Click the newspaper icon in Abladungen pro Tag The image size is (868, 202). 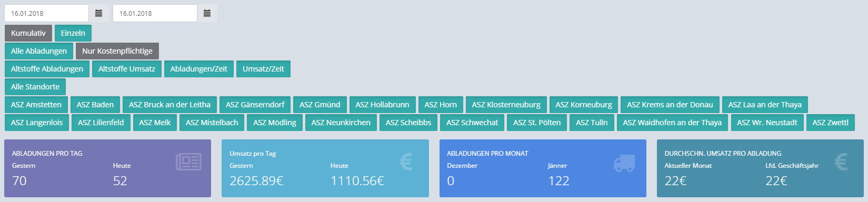tap(188, 162)
